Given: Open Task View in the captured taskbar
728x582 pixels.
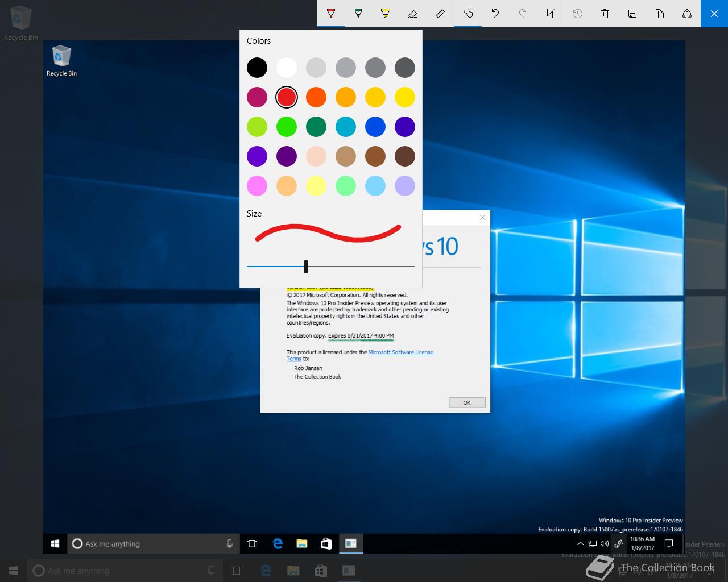Looking at the screenshot, I should tap(252, 544).
